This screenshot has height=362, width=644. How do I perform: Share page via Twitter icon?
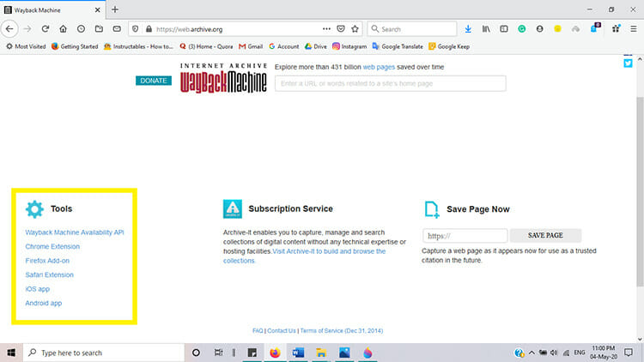628,63
